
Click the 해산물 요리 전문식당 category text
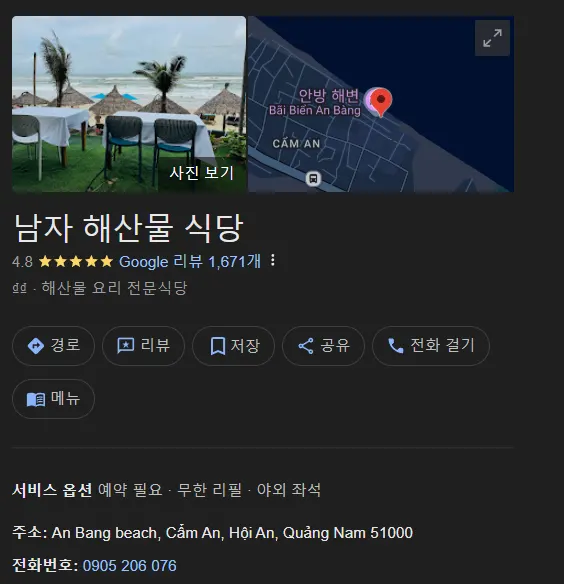pyautogui.click(x=114, y=288)
